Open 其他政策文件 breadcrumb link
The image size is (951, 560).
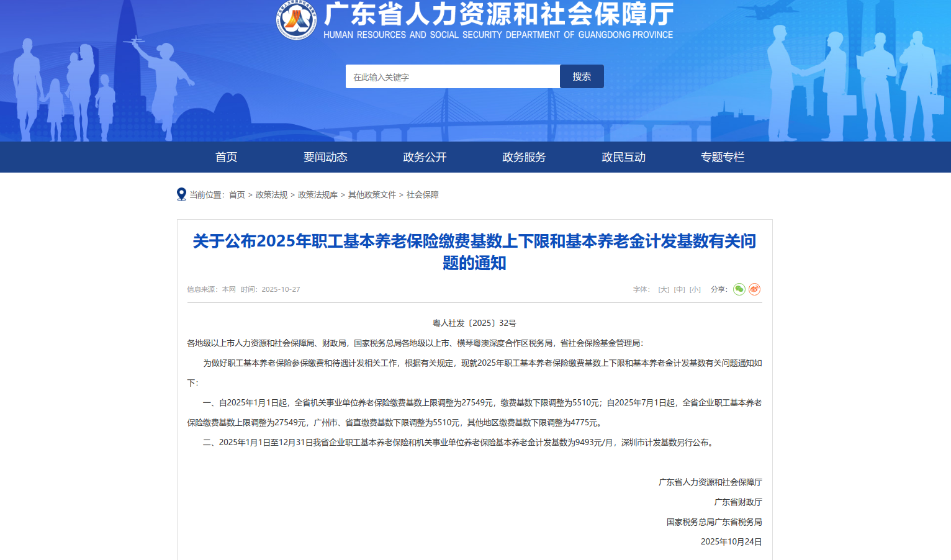pos(372,195)
